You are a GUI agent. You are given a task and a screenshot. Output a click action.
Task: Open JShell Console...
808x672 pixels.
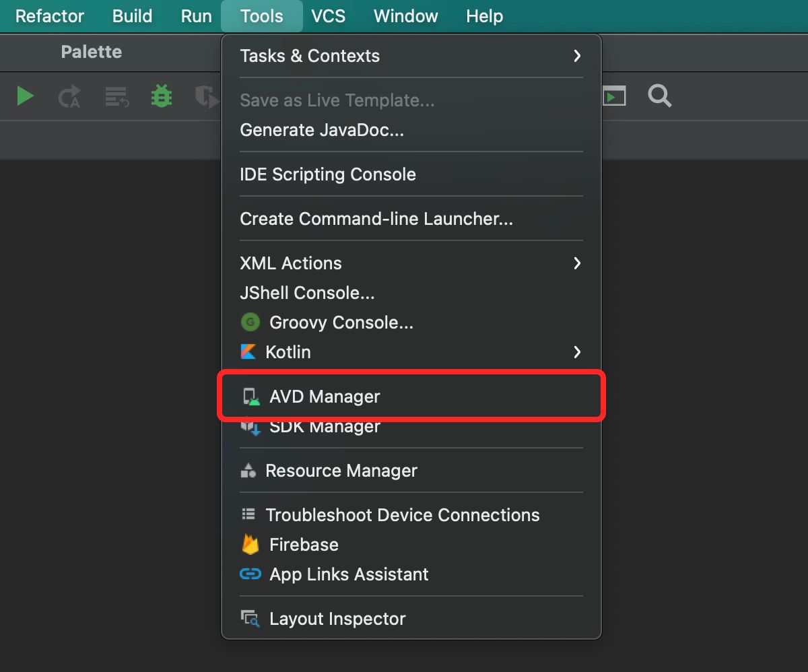pyautogui.click(x=411, y=293)
